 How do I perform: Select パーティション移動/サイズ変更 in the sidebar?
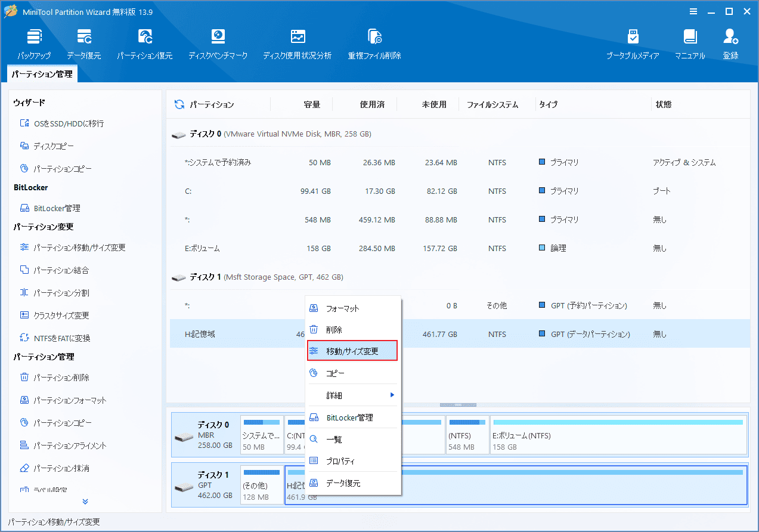tap(73, 248)
